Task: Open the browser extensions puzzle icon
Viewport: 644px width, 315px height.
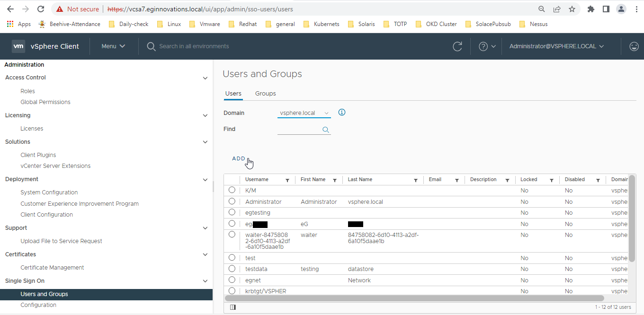Action: [590, 9]
